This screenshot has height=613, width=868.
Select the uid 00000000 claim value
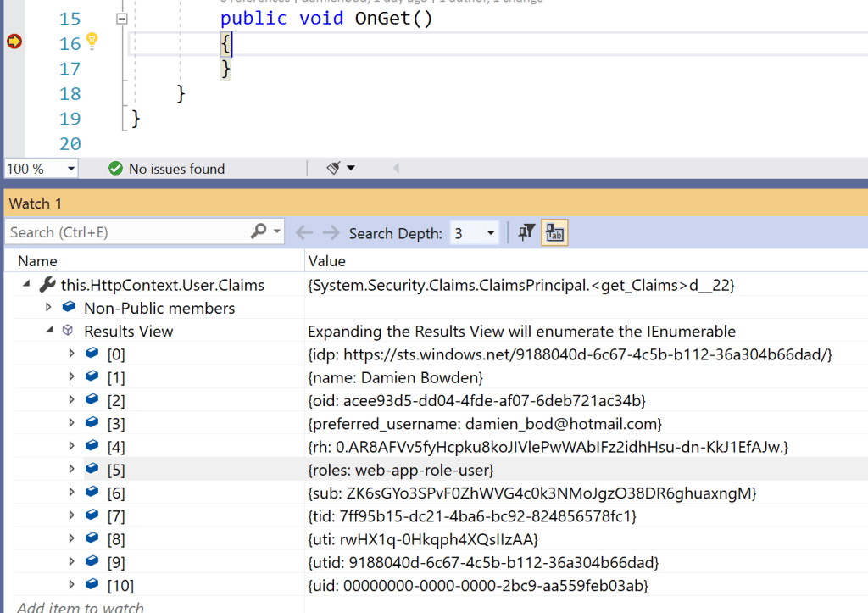click(478, 586)
